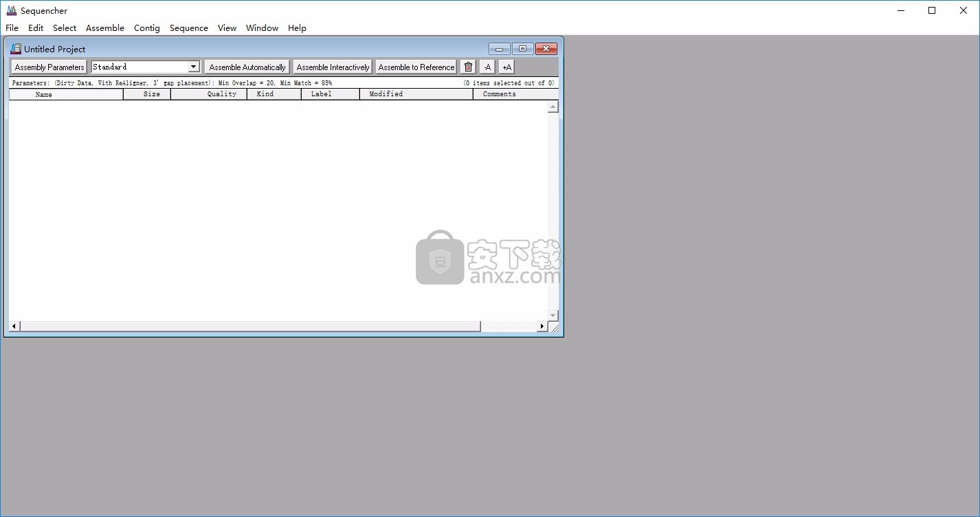Sort by the Kind column header
Viewport: 980px width, 517px height.
(274, 94)
